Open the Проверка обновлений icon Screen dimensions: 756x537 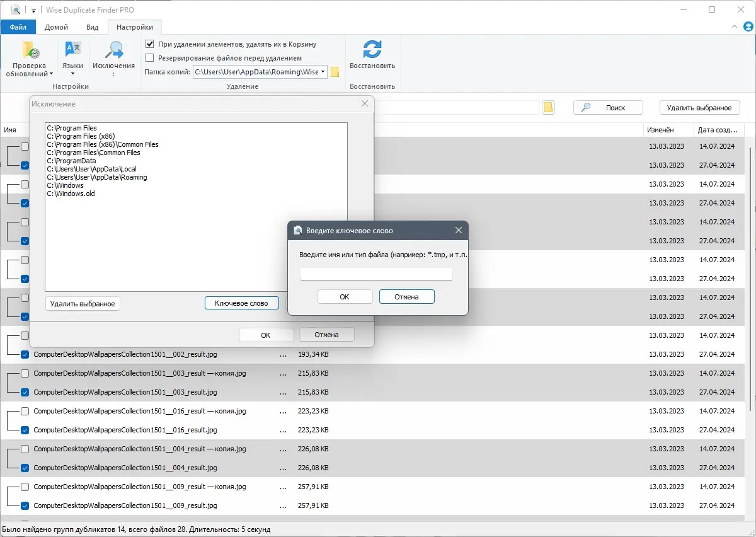[30, 50]
